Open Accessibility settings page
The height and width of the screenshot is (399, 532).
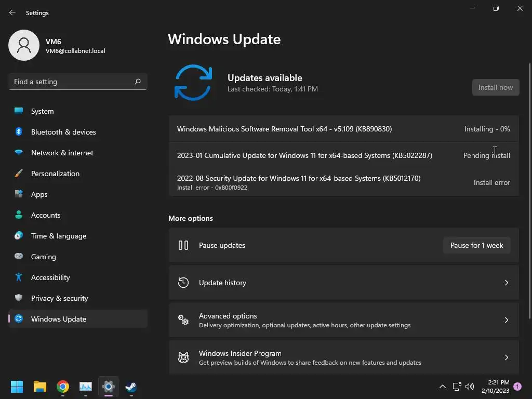pos(78,277)
